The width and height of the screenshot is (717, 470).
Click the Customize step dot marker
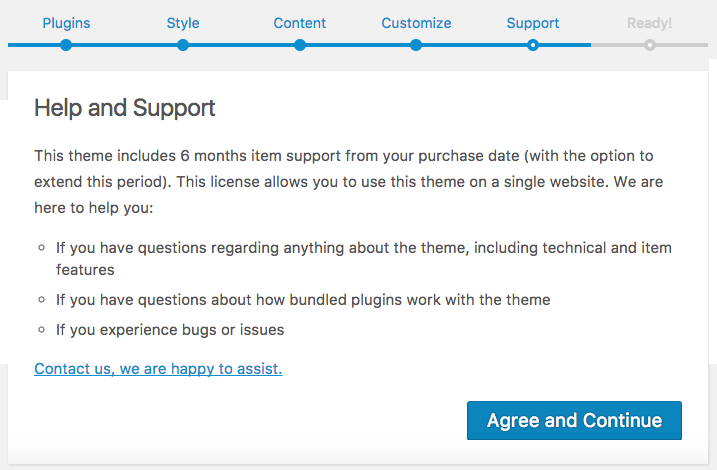pyautogui.click(x=416, y=45)
